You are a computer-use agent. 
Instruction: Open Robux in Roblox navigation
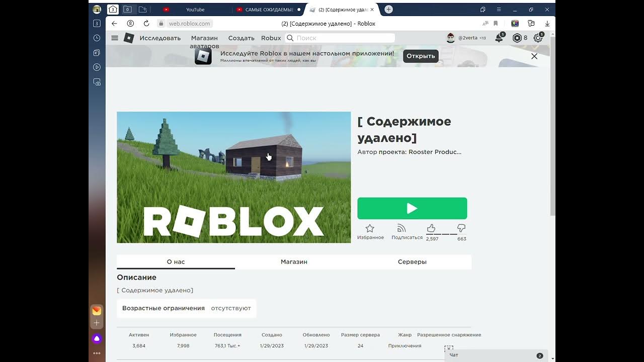(x=271, y=38)
